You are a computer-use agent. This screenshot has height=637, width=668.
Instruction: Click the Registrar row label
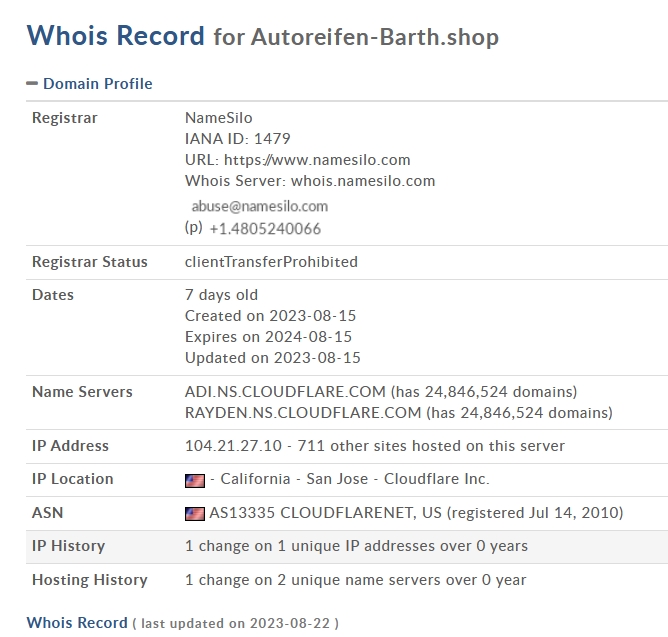coord(65,118)
